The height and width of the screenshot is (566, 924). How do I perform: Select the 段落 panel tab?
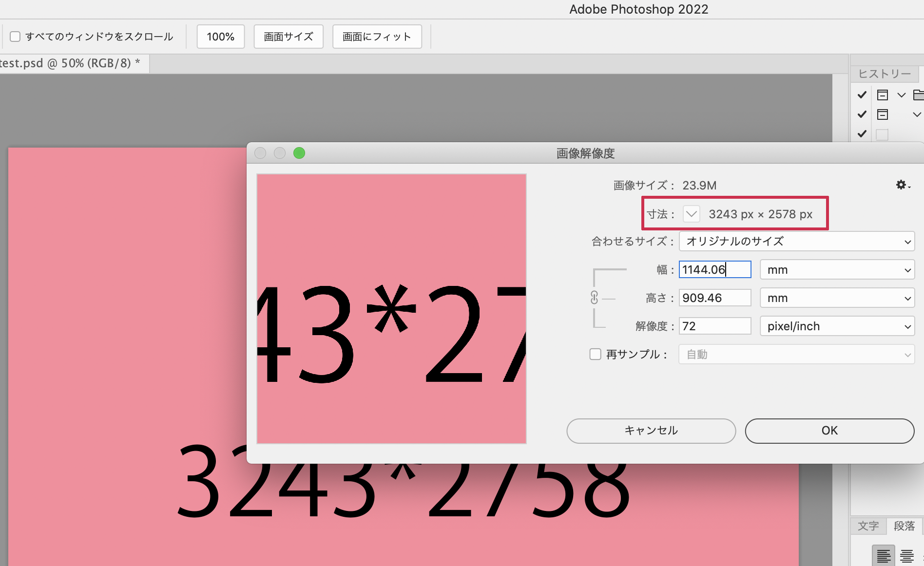tap(905, 526)
